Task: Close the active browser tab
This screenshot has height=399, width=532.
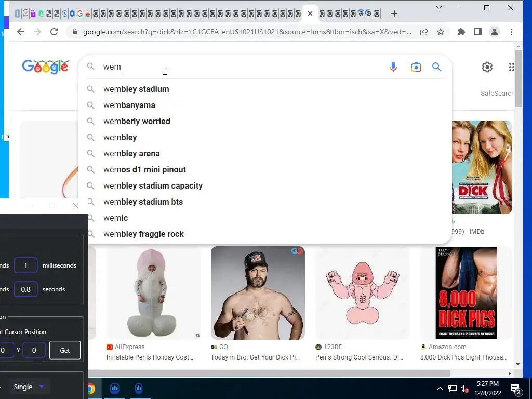Action: [310, 14]
